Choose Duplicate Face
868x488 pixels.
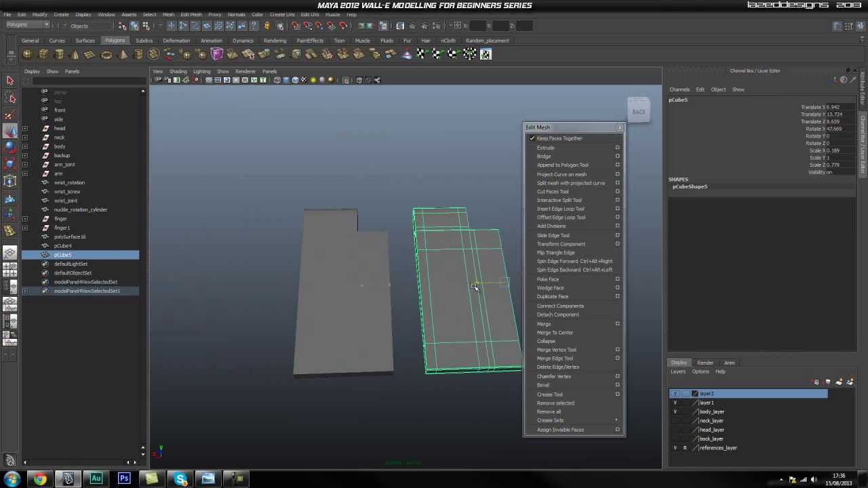[x=553, y=296]
